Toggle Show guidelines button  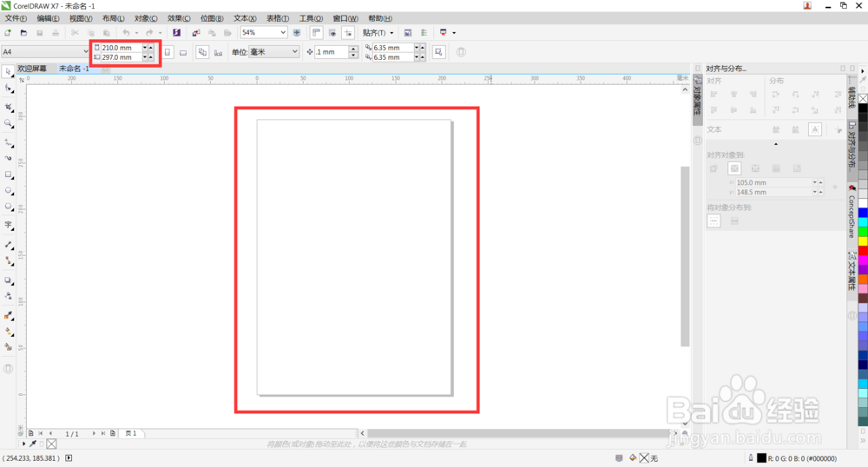coord(348,33)
